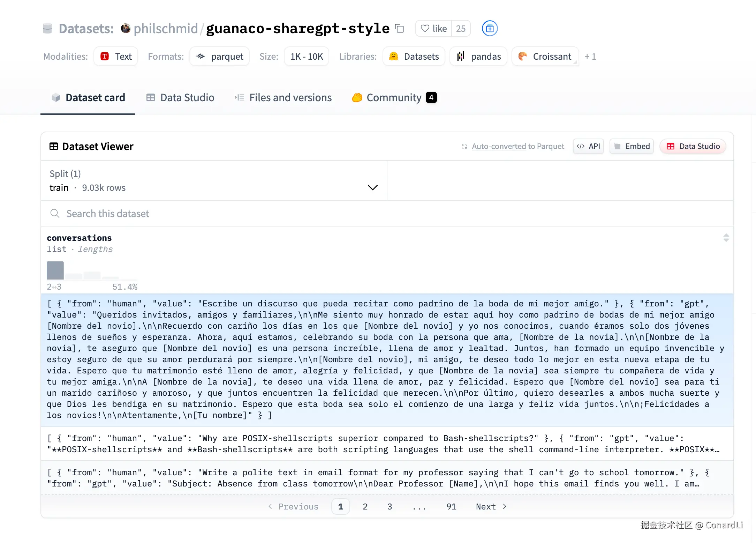756x543 pixels.
Task: Select the Datasets library tag
Action: tap(414, 56)
